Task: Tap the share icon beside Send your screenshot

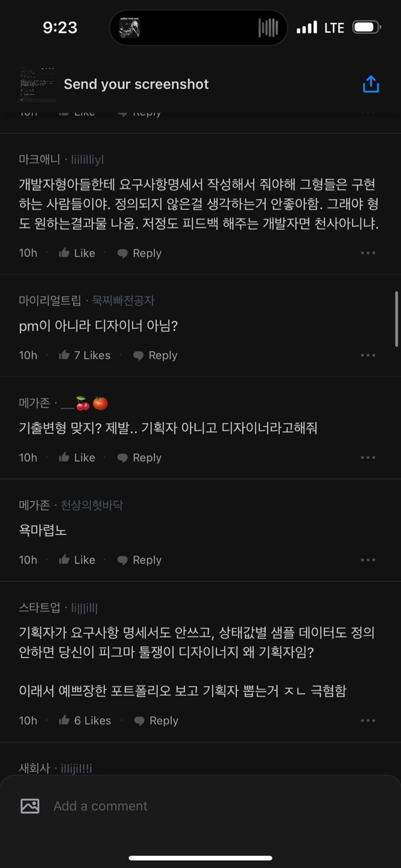Action: coord(371,84)
